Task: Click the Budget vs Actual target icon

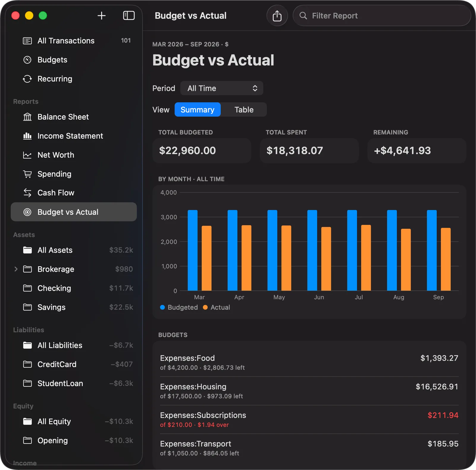Action: pyautogui.click(x=27, y=212)
